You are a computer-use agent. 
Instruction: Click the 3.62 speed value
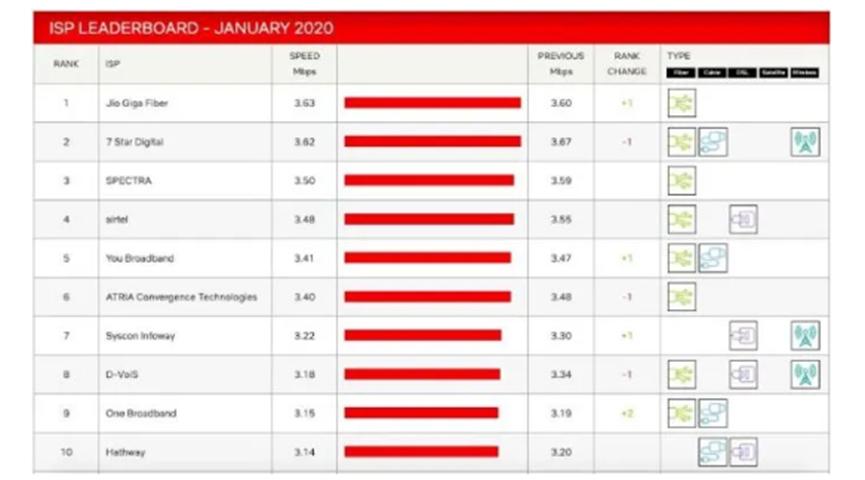[x=305, y=142]
